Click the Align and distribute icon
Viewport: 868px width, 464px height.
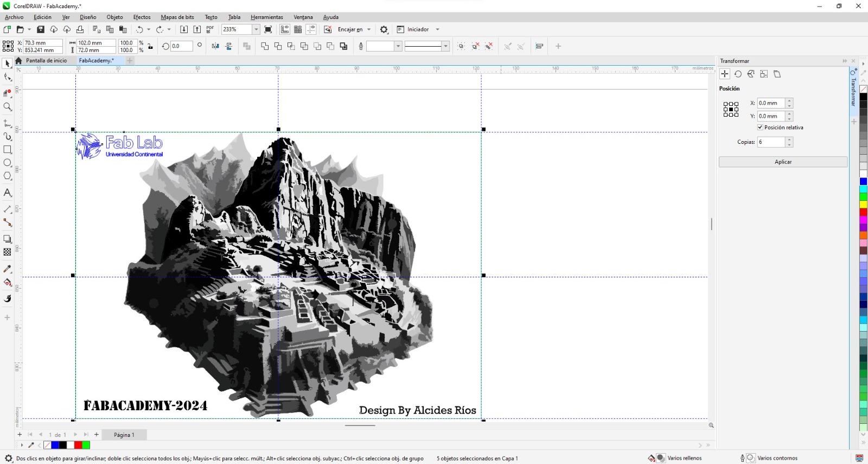coord(539,46)
